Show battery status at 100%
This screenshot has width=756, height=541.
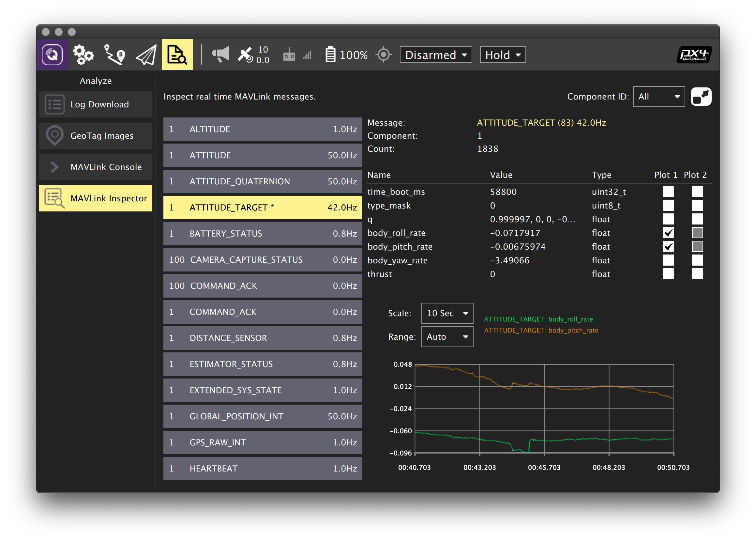click(346, 54)
